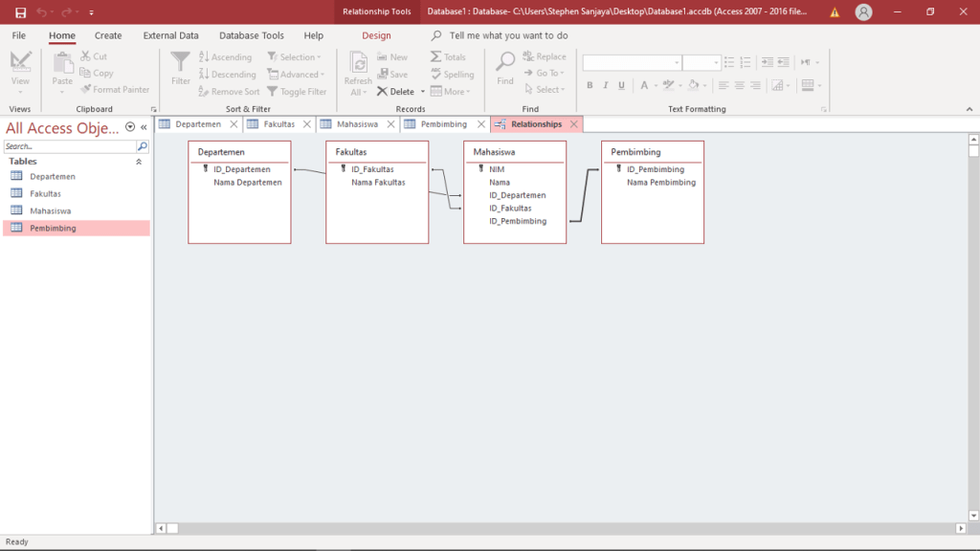Toggle Italic text formatting
The image size is (980, 551).
604,86
